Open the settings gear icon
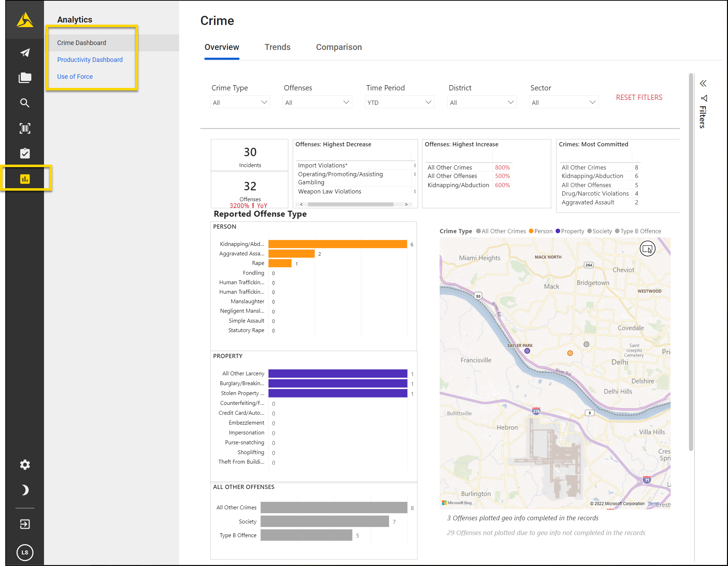The height and width of the screenshot is (566, 728). click(25, 465)
